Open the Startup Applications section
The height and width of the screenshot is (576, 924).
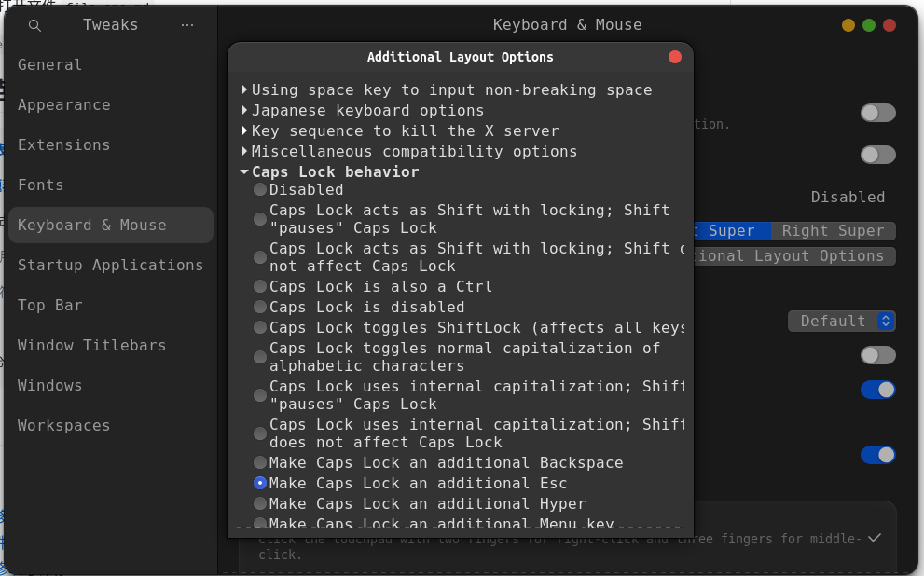tap(111, 265)
